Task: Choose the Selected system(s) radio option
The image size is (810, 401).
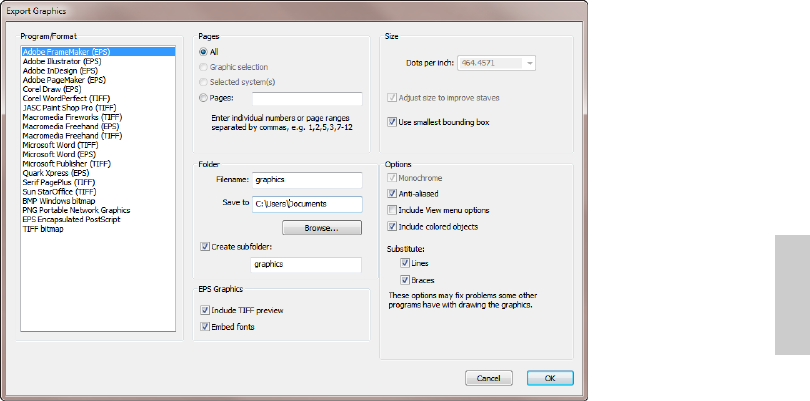Action: tap(204, 82)
